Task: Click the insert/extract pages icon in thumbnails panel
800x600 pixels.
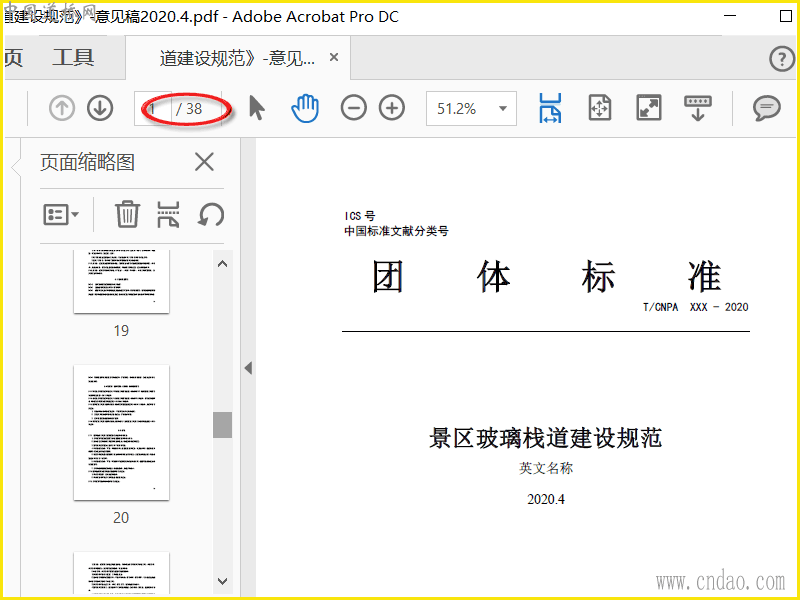Action: click(x=168, y=214)
